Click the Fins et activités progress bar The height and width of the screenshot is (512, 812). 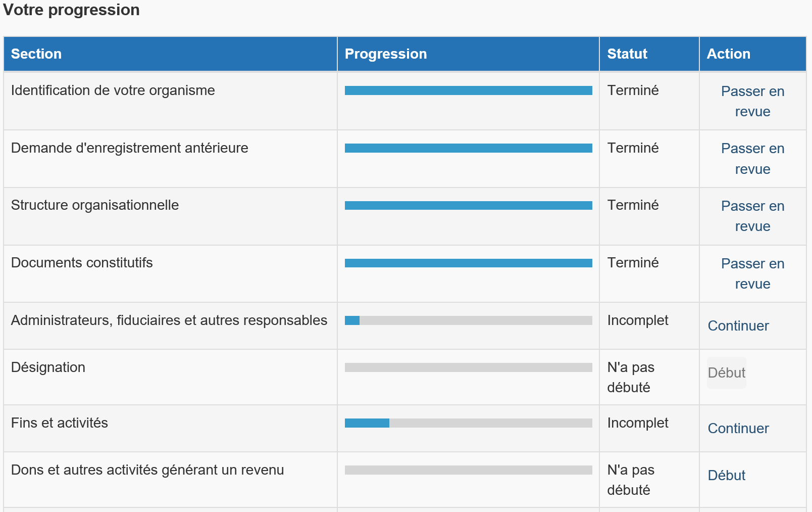pyautogui.click(x=468, y=423)
